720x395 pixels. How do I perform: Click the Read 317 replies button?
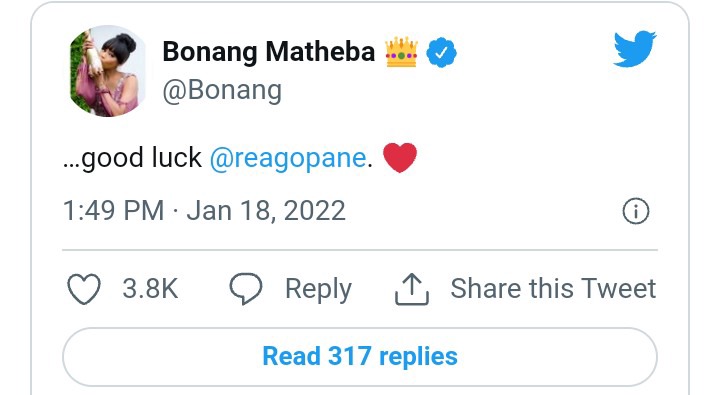(x=360, y=357)
